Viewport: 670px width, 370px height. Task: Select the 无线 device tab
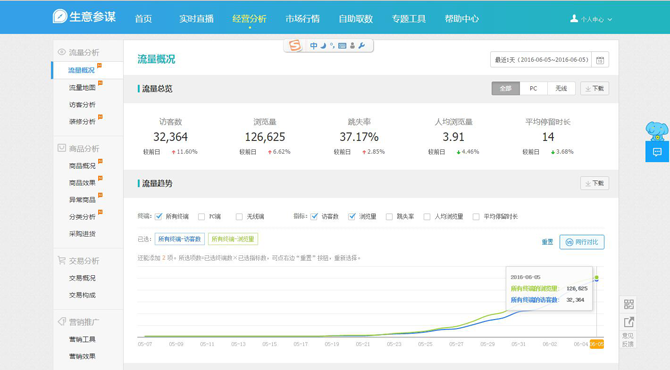click(561, 88)
